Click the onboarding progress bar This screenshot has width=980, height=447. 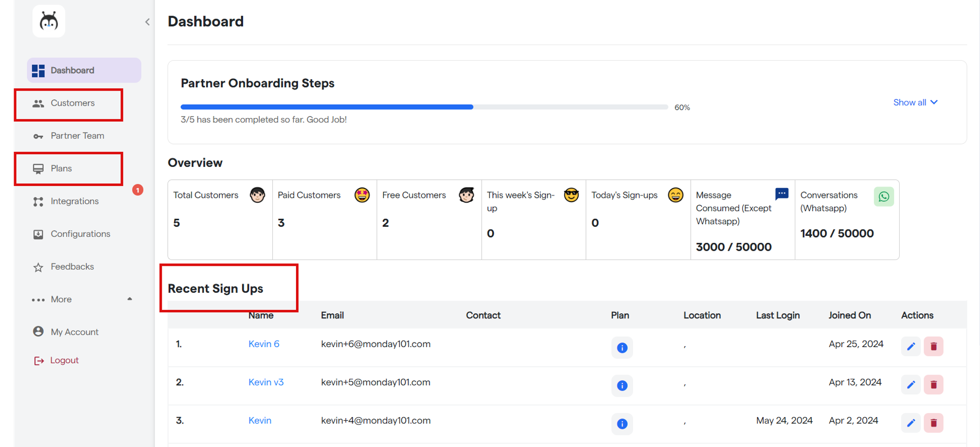coord(424,107)
